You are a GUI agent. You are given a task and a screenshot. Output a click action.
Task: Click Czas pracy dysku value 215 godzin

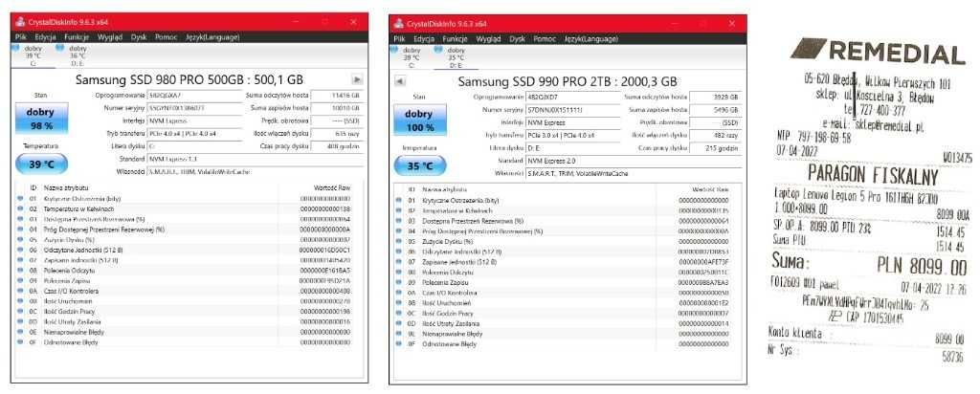point(715,147)
